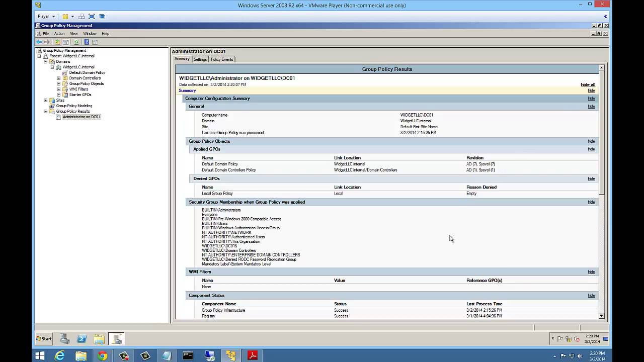Click the 'Local Group Policy' denied GPO row
Image resolution: width=644 pixels, height=362 pixels.
point(217,194)
